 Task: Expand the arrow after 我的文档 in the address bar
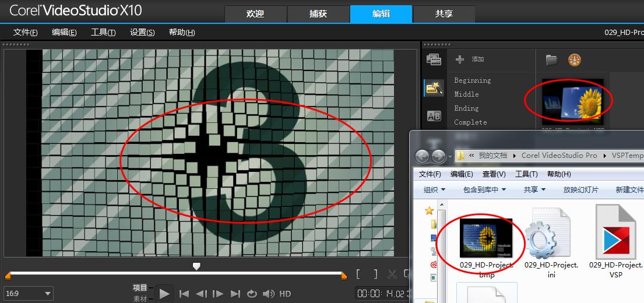515,156
